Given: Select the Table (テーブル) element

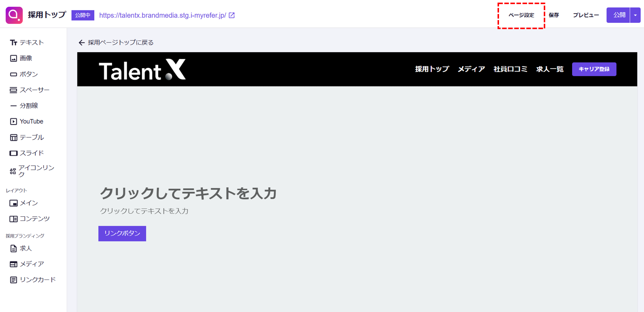Looking at the screenshot, I should tap(27, 137).
